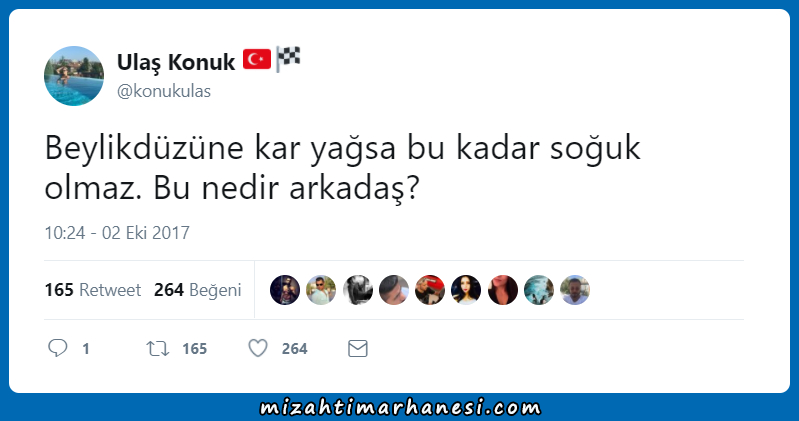Click the Ulaş Konuk display name
The image size is (799, 421).
pos(176,62)
